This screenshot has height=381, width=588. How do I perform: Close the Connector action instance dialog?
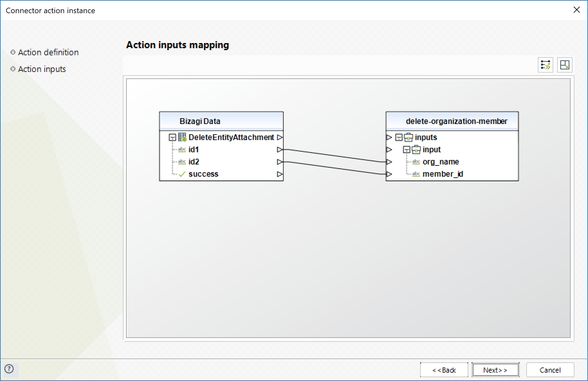(x=577, y=10)
